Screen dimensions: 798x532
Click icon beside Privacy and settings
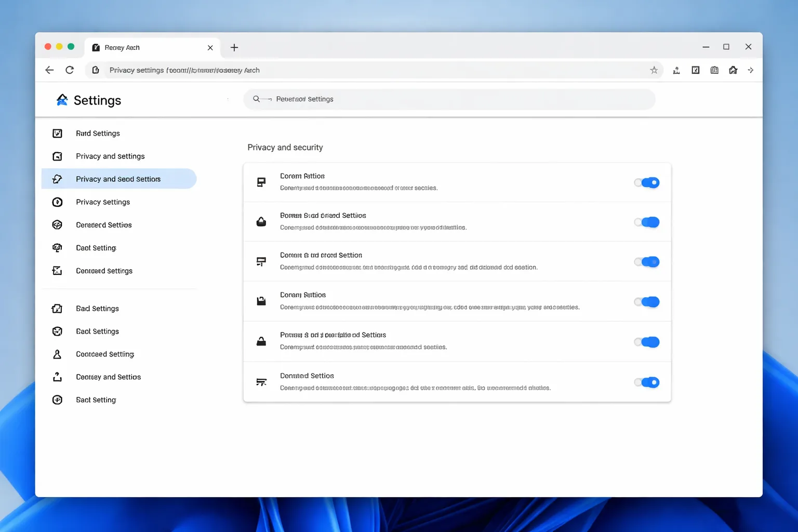[x=58, y=156]
